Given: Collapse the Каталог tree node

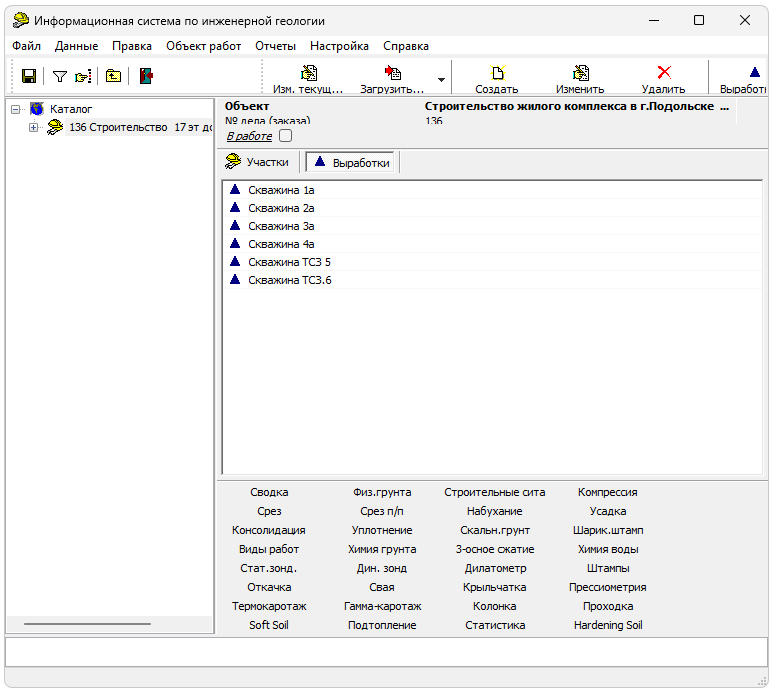Looking at the screenshot, I should coord(16,109).
